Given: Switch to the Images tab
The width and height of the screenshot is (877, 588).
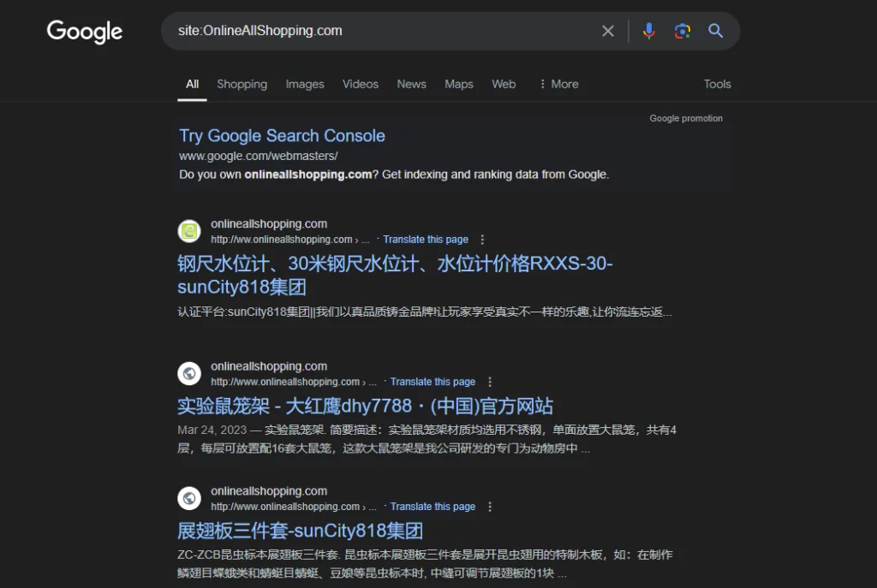Looking at the screenshot, I should coord(305,84).
